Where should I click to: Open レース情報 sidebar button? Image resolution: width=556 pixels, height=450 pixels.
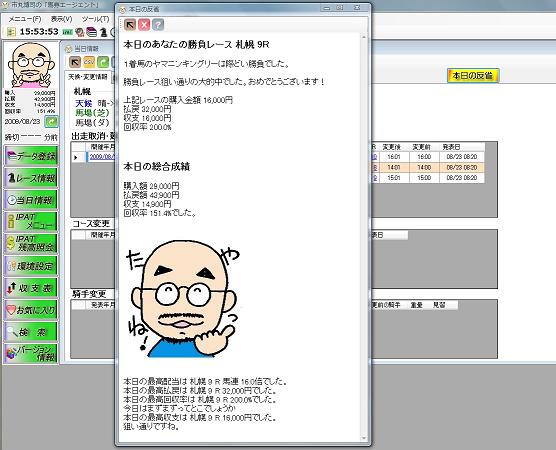click(31, 178)
